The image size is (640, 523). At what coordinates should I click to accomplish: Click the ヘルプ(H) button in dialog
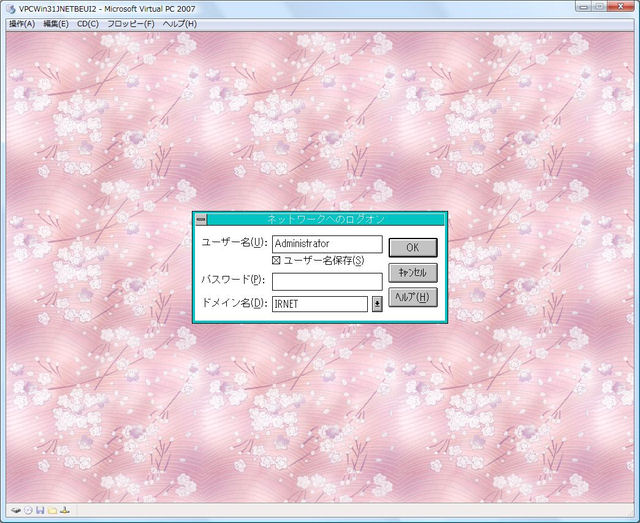(413, 298)
